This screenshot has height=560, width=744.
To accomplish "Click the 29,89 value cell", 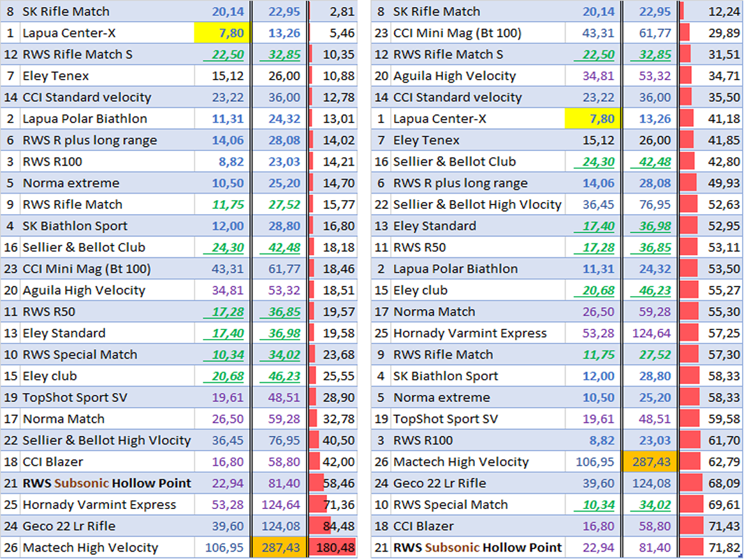I will 710,33.
